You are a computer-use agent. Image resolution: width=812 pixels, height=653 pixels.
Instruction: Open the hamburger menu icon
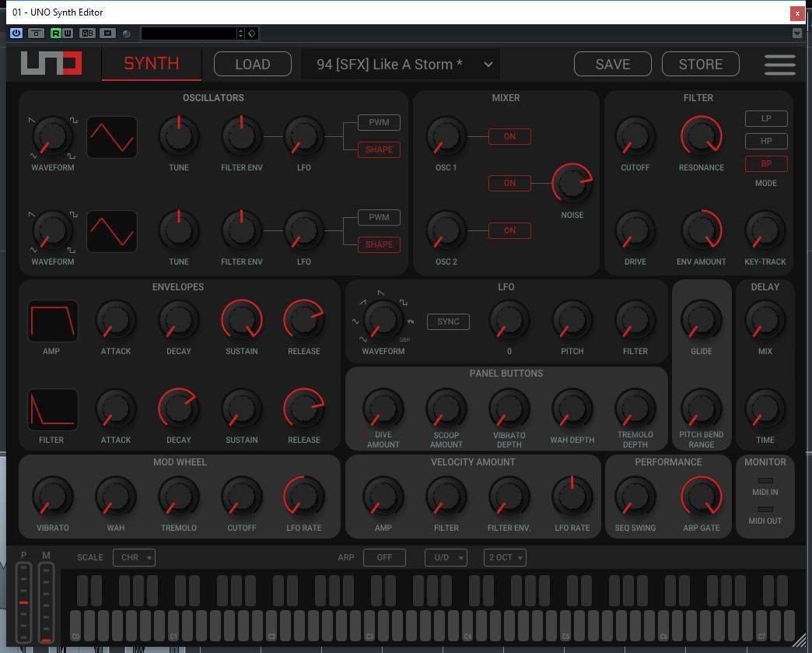tap(779, 65)
